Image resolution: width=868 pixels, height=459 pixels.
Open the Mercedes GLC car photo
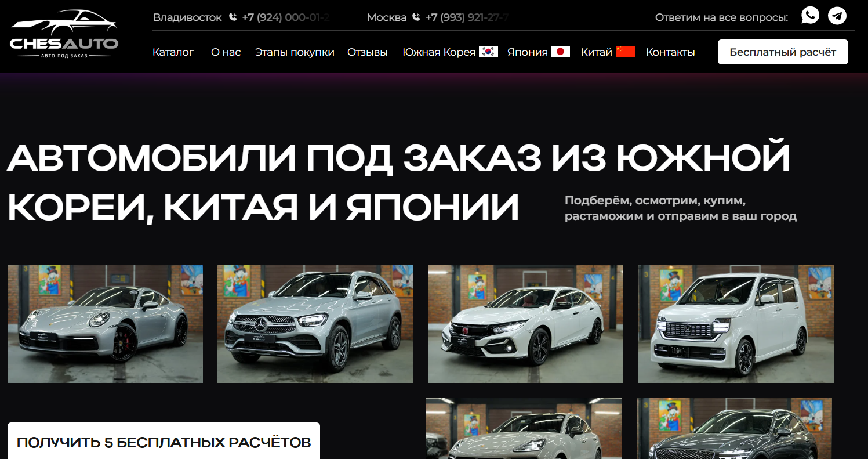[315, 324]
